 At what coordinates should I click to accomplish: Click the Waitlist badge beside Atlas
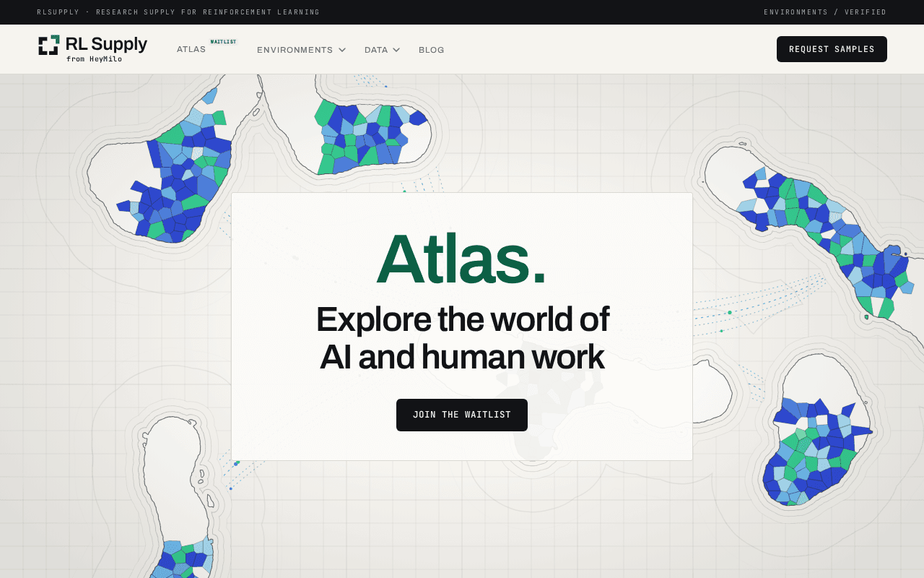click(x=223, y=42)
